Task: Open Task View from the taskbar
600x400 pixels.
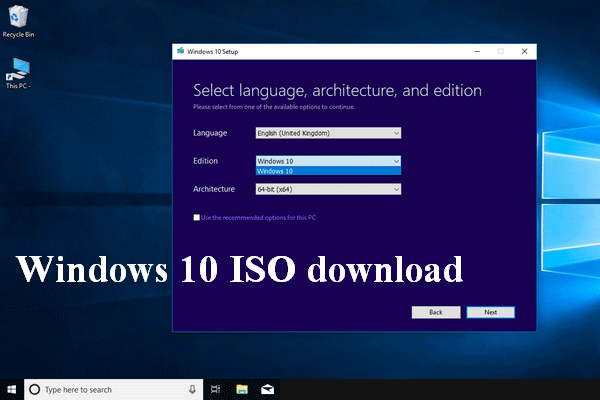Action: point(215,390)
